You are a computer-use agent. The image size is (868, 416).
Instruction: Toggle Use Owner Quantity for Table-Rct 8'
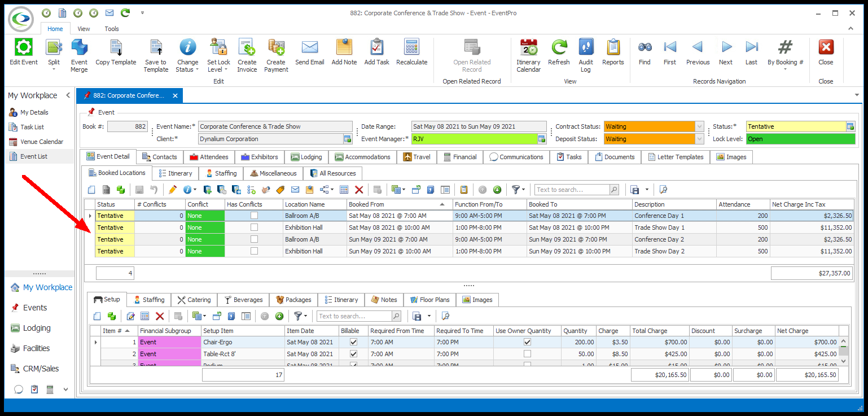(x=527, y=354)
